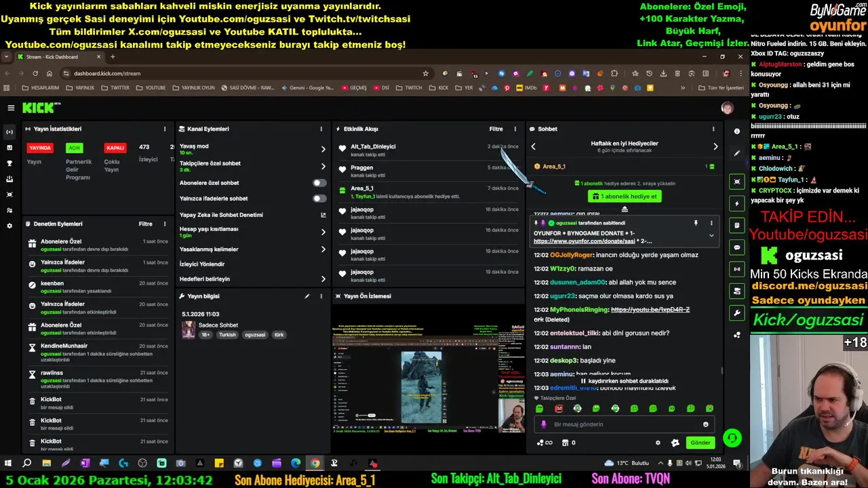Viewport: 868px width, 488px height.
Task: Open the settings gear in left sidebar
Action: point(9,226)
